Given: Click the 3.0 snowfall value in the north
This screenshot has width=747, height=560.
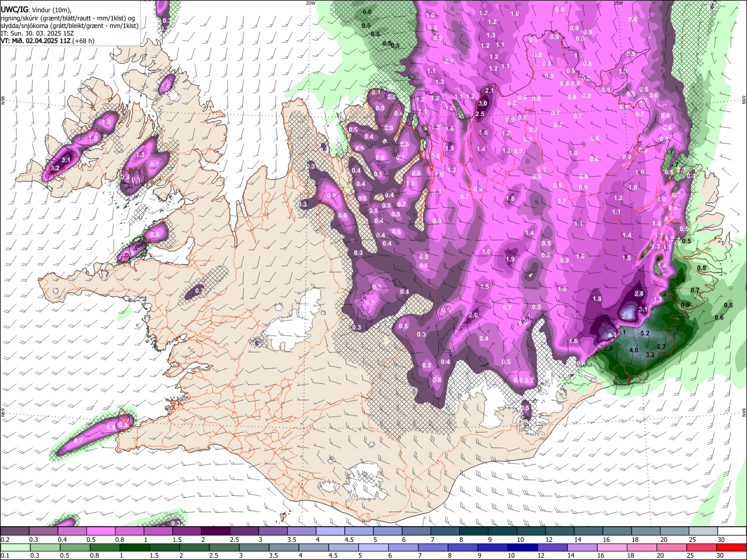Looking at the screenshot, I should coord(482,103).
